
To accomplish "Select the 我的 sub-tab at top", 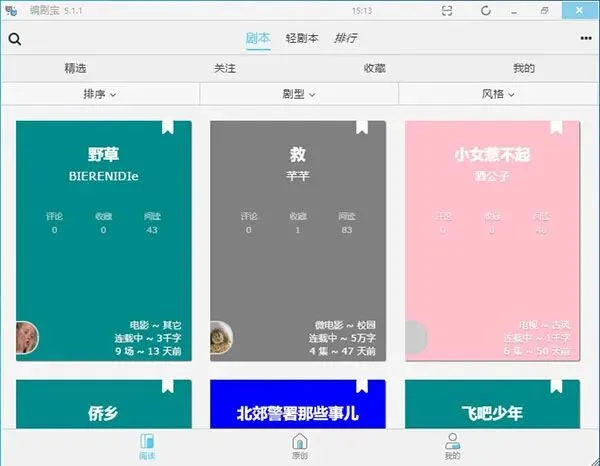I will tap(524, 68).
